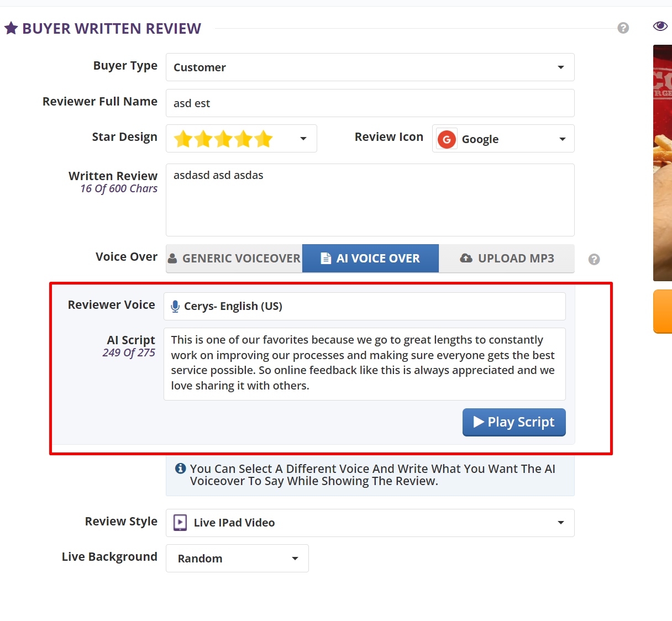The width and height of the screenshot is (672, 621).
Task: Click the Reviewer Full Name field
Action: (370, 103)
